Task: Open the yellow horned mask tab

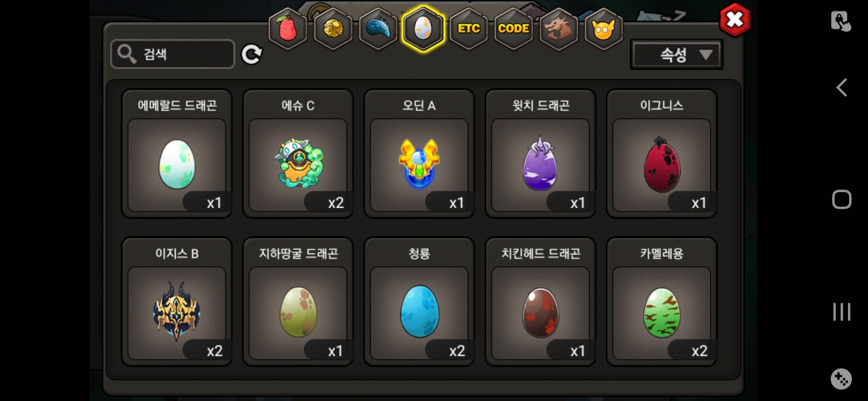Action: click(x=604, y=29)
